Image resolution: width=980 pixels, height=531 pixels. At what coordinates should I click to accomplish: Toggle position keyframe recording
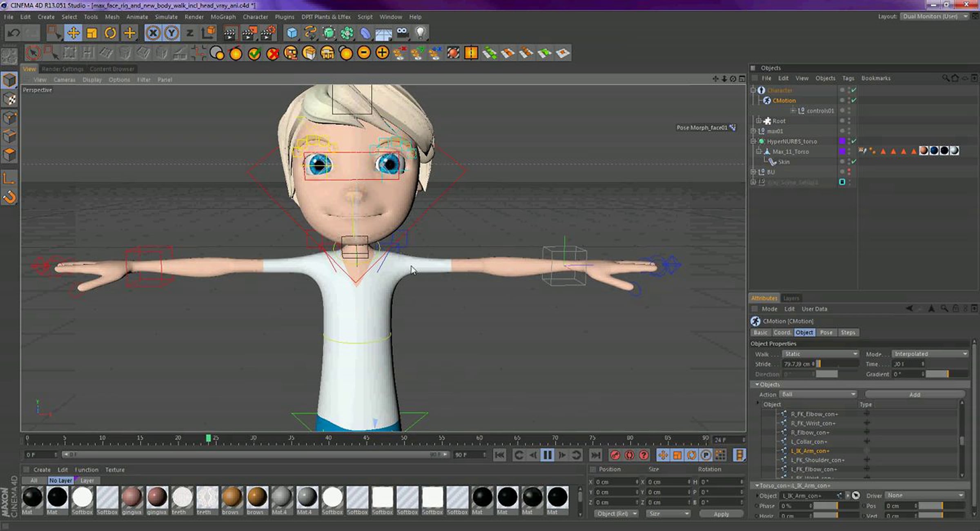(x=663, y=455)
